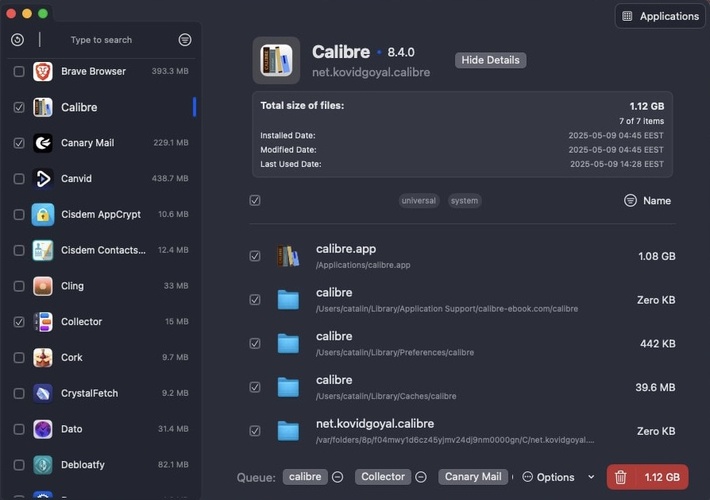This screenshot has width=710, height=500.
Task: Click the Debloatfy app icon
Action: 43,465
